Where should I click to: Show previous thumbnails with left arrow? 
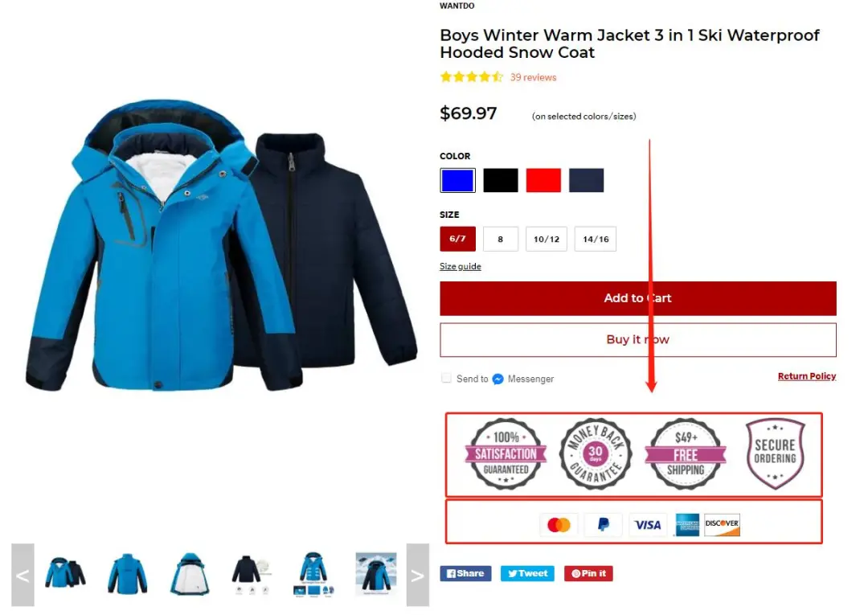[23, 575]
